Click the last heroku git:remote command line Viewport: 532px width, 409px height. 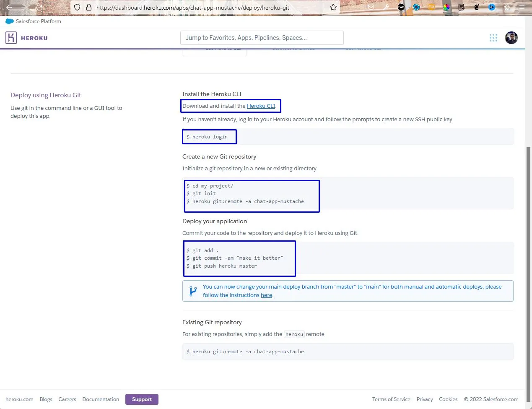coord(245,352)
